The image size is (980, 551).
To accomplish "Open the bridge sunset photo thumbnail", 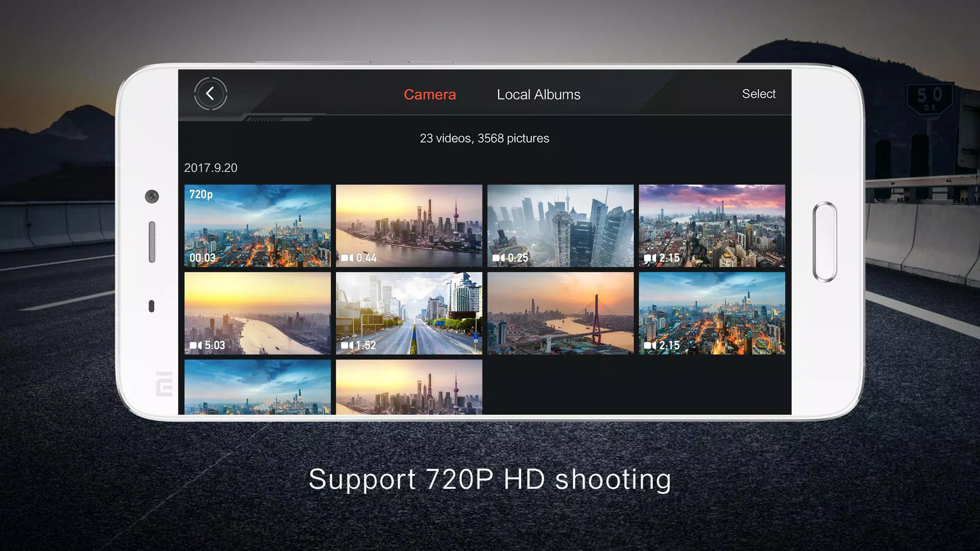I will 560,313.
